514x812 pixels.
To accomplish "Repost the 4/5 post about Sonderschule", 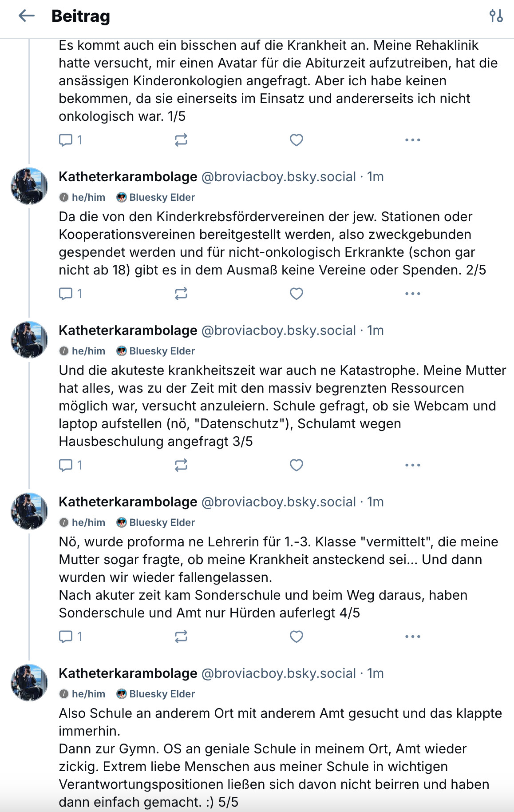I will click(181, 637).
